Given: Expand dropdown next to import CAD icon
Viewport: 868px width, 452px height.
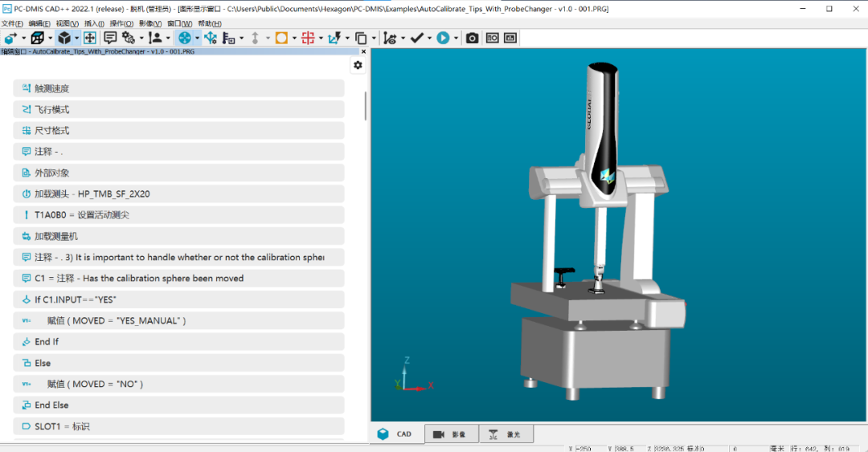Looking at the screenshot, I should [x=23, y=39].
